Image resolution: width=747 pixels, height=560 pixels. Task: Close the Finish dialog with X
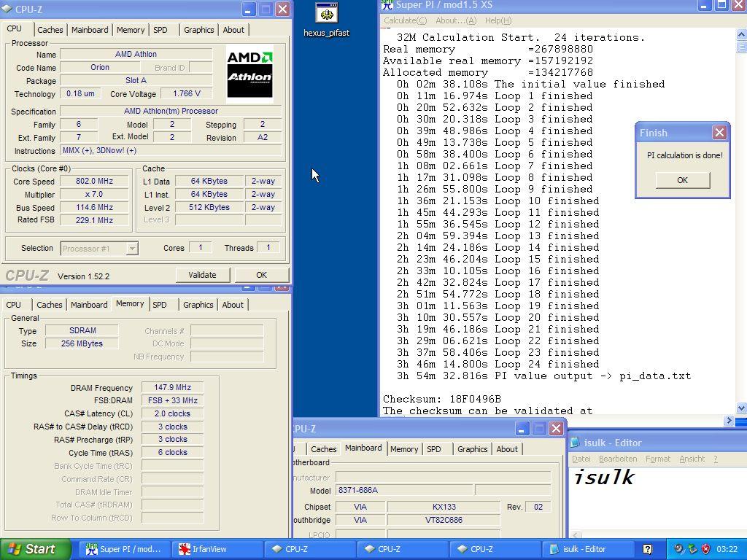[x=719, y=133]
